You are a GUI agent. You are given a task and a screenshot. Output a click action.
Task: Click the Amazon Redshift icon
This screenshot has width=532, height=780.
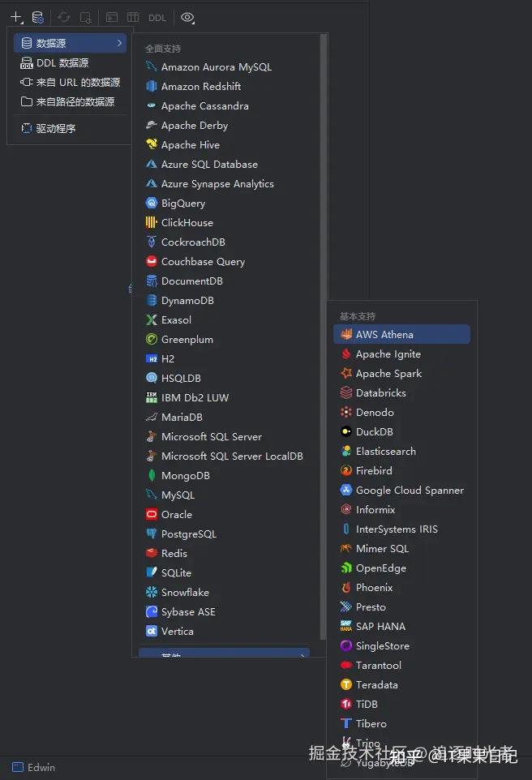coord(152,86)
